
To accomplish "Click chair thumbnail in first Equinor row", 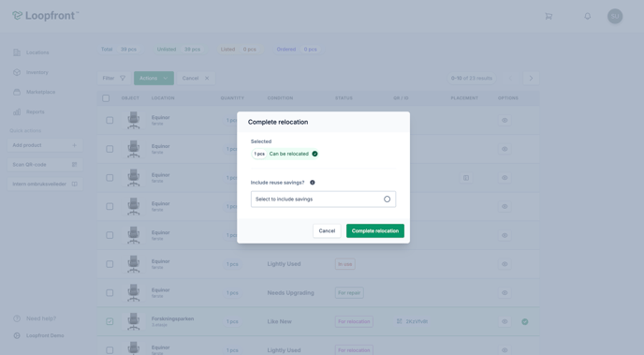I will click(133, 121).
